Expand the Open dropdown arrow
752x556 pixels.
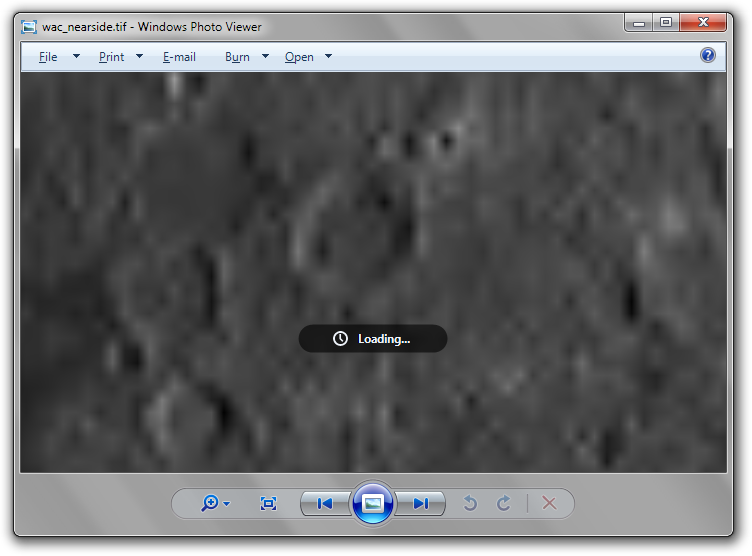click(x=329, y=56)
